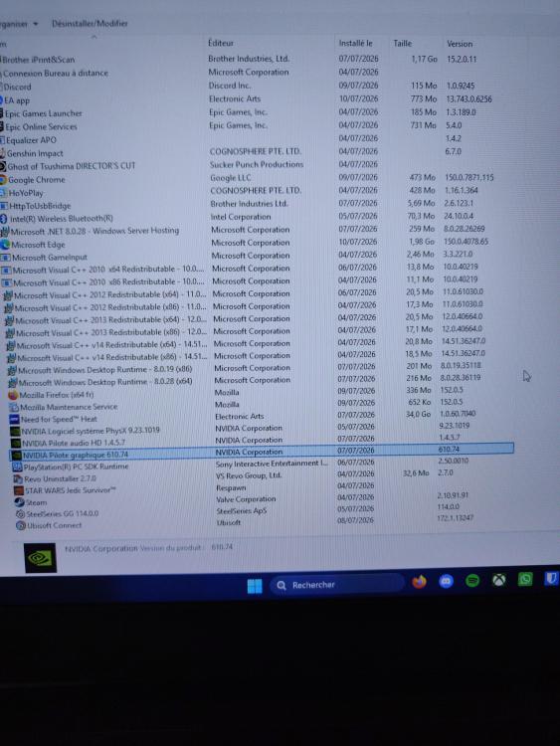Select Epic Games Launcher entry
This screenshot has height=746, width=560.
44,113
